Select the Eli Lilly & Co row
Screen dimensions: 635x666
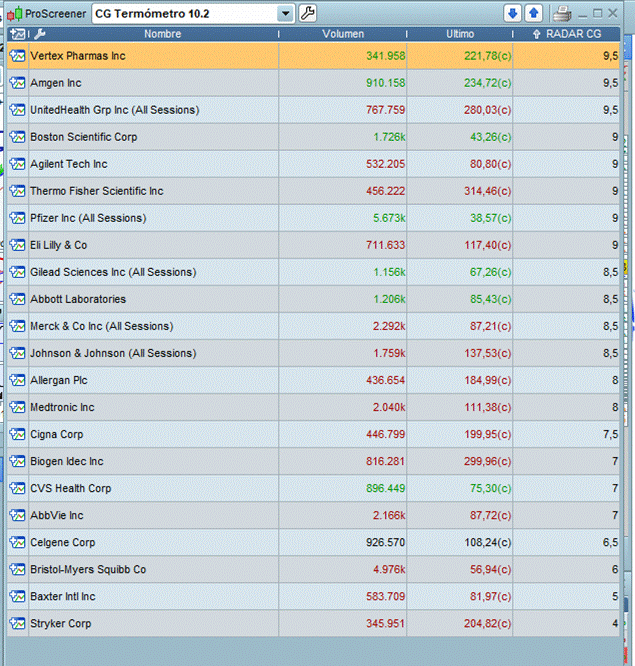pyautogui.click(x=150, y=245)
